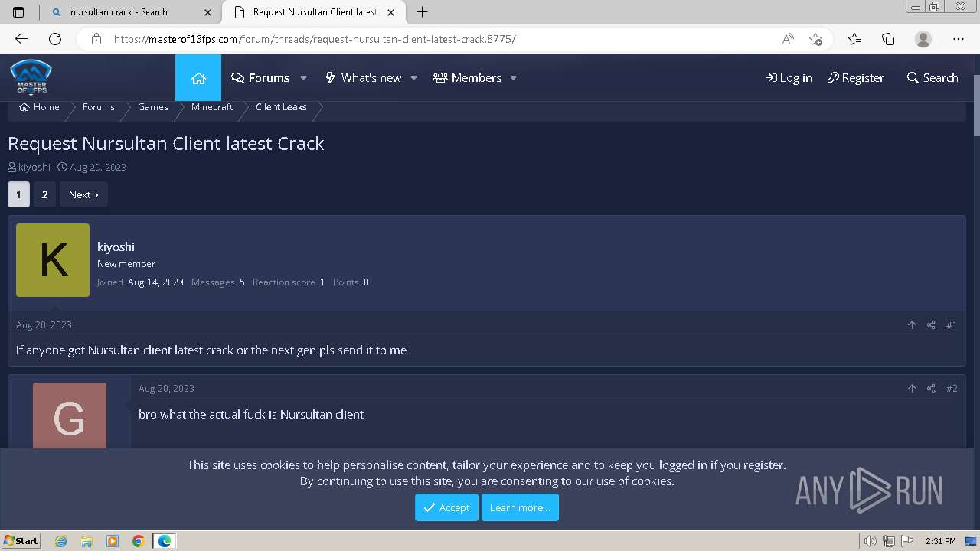This screenshot has height=551, width=980.
Task: View site information lock icon
Action: [x=96, y=39]
